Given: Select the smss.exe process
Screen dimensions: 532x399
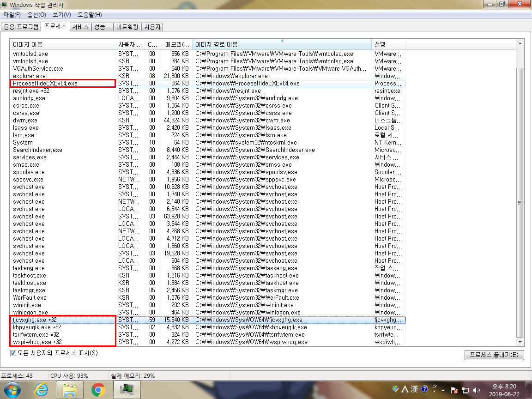Looking at the screenshot, I should (x=208, y=165).
